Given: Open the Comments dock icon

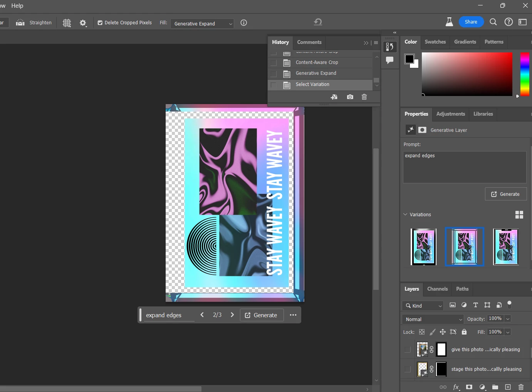Looking at the screenshot, I should coord(389,60).
